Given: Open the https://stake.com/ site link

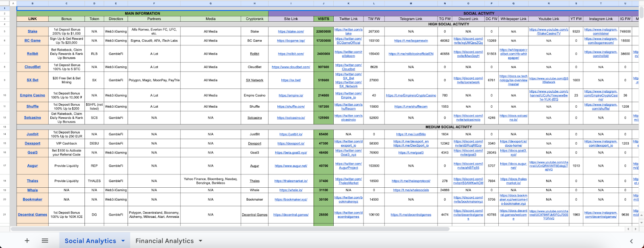Looking at the screenshot, I should point(291,31).
